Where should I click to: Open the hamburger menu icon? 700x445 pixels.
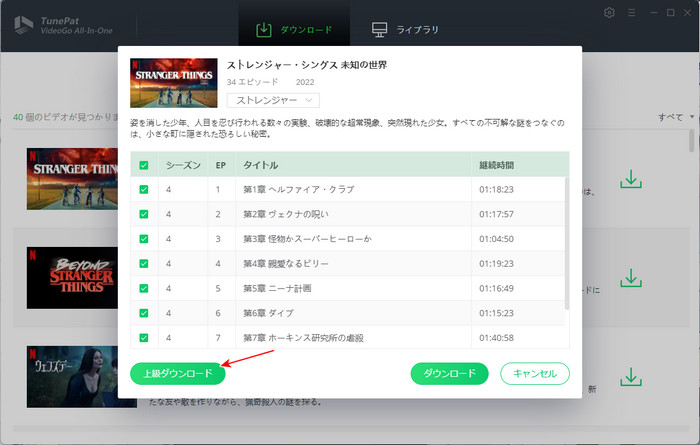tap(631, 12)
